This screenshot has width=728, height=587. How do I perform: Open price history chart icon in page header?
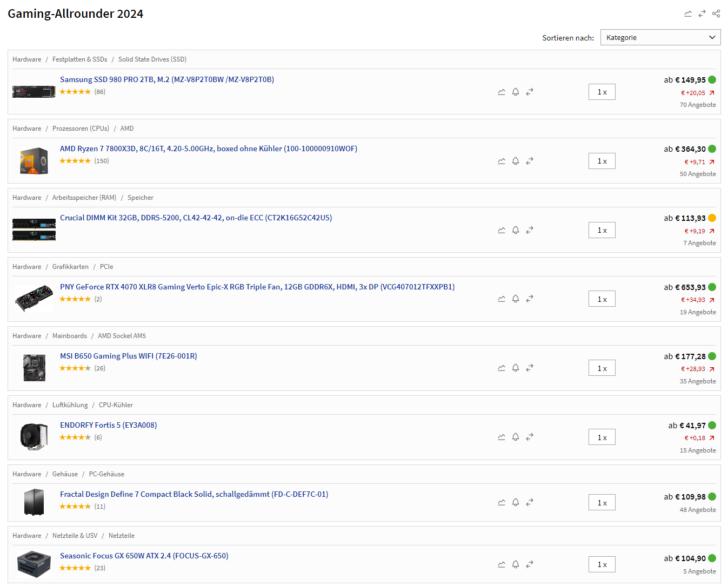point(687,14)
